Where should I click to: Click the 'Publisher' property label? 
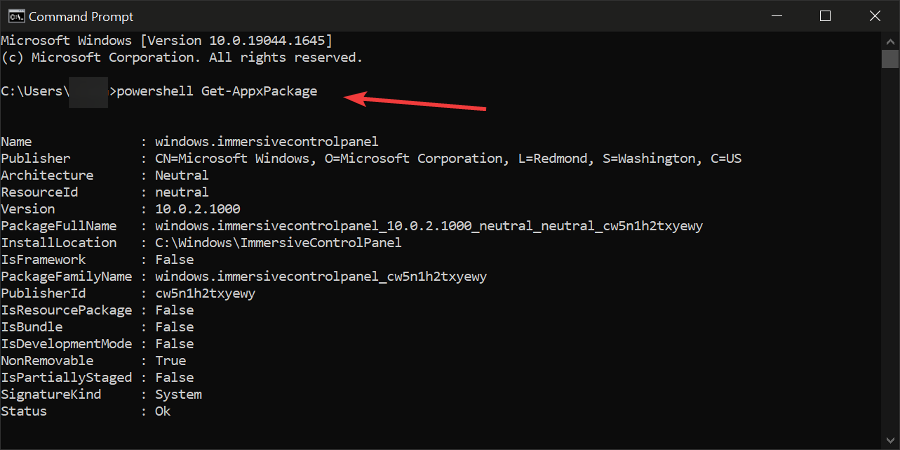(36, 158)
